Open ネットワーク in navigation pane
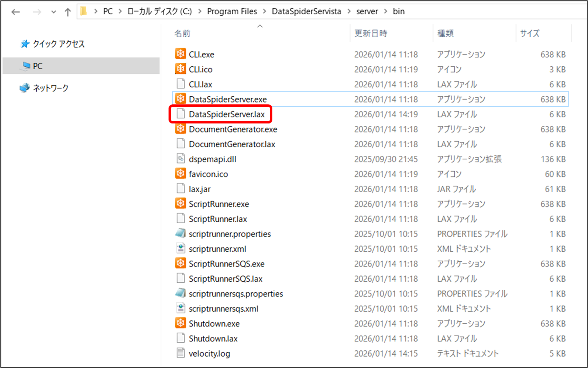Screen dimensions: 588x368 click(50, 88)
